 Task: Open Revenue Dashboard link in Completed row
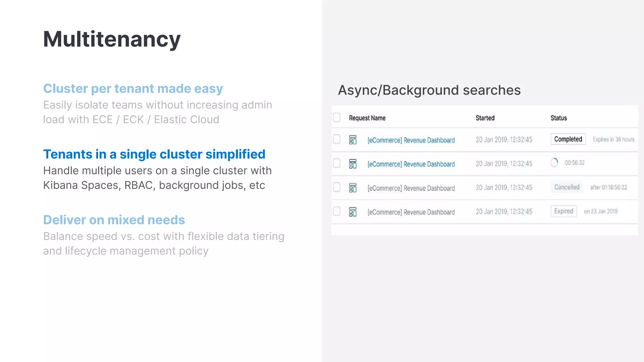tap(411, 140)
